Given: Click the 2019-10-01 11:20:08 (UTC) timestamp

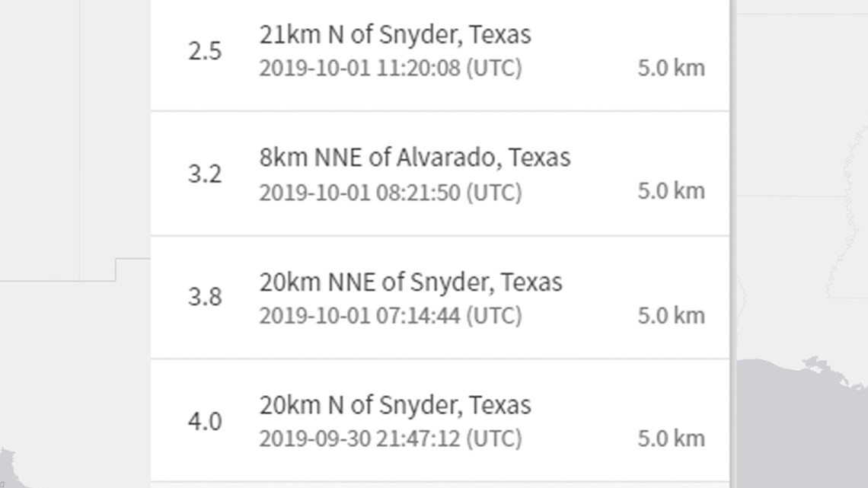Looking at the screenshot, I should [391, 69].
